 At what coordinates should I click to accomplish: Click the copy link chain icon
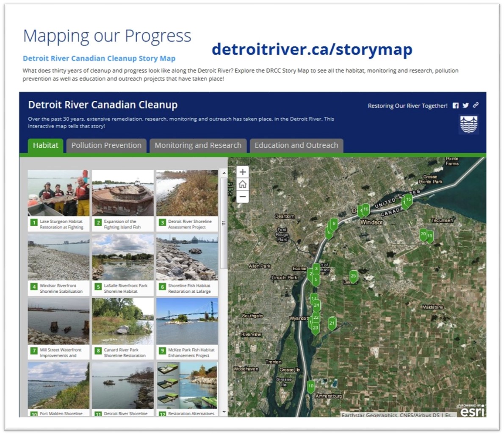tap(476, 105)
